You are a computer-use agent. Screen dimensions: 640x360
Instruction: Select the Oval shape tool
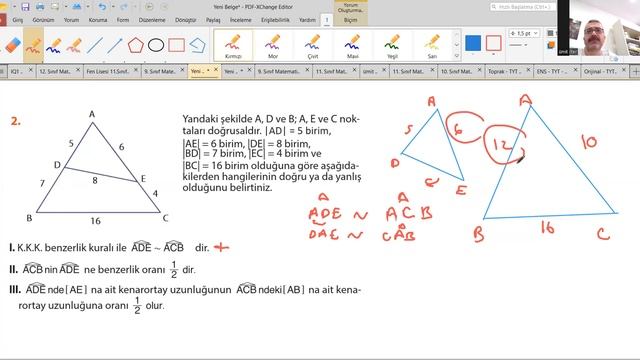[x=156, y=45]
